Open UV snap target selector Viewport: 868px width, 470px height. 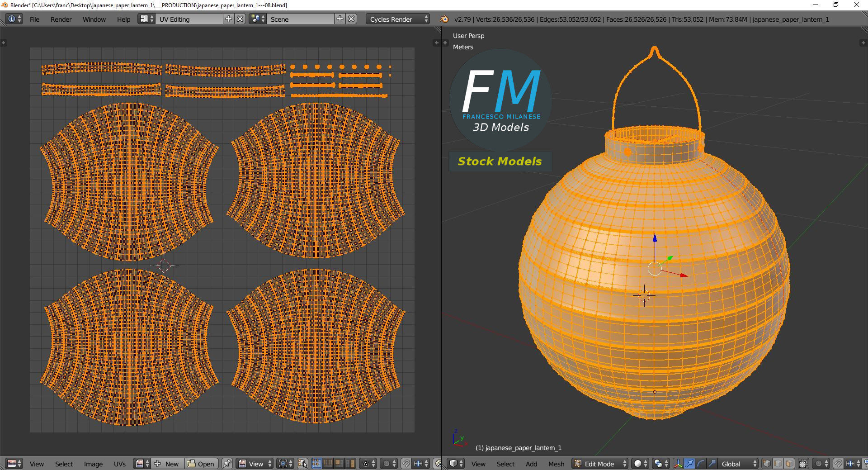click(x=421, y=464)
